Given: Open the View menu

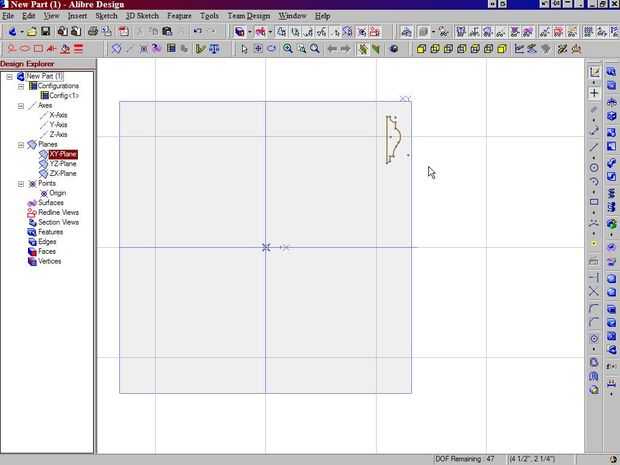Looking at the screenshot, I should pos(51,16).
